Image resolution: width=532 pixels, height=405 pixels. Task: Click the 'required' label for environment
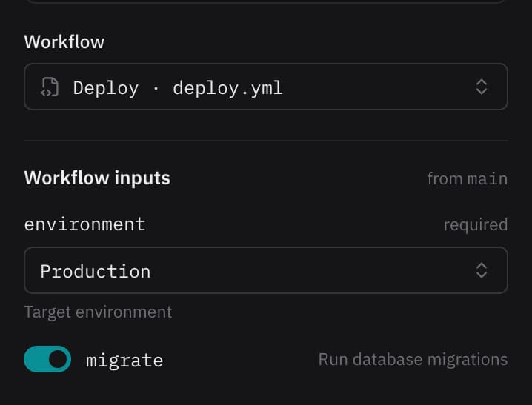[x=476, y=224]
